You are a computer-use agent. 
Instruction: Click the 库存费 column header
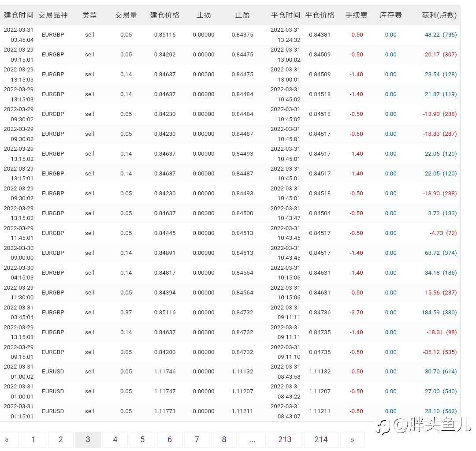pyautogui.click(x=390, y=15)
